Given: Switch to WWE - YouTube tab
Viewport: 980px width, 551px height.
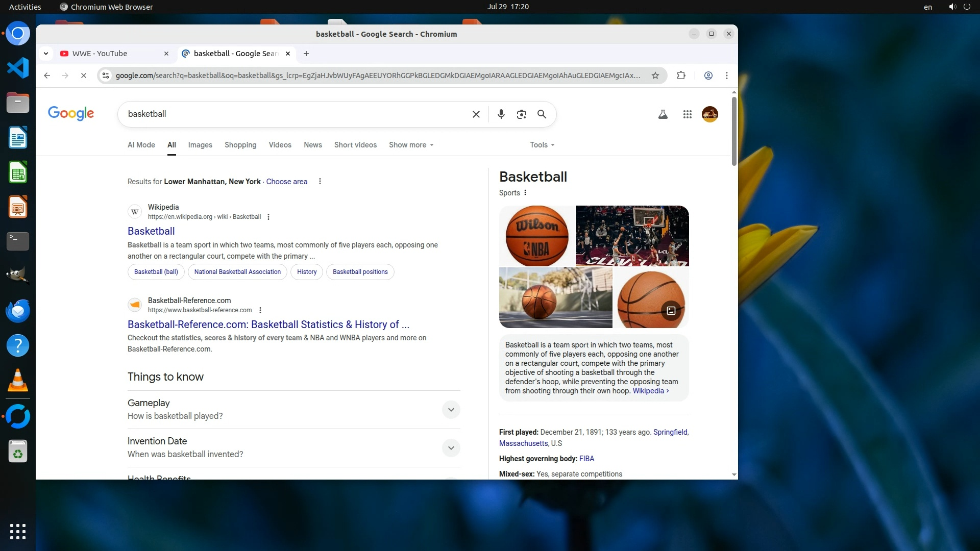Looking at the screenshot, I should pyautogui.click(x=100, y=54).
